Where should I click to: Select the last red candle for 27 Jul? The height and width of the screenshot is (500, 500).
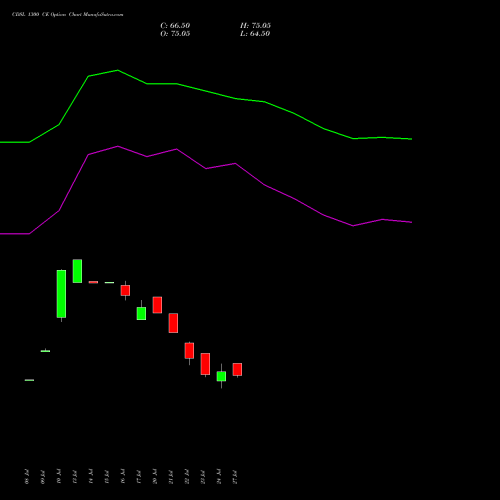coord(237,370)
